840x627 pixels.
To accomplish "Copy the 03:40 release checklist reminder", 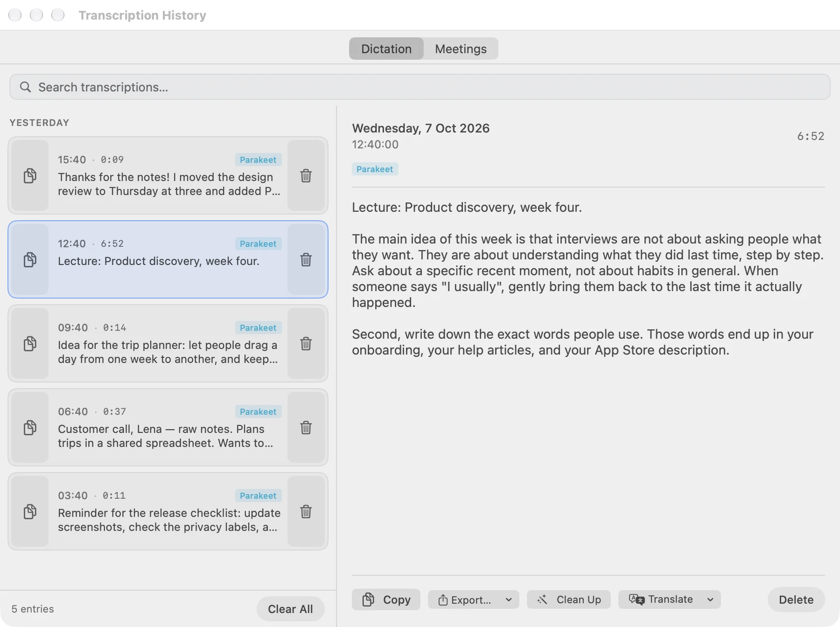I will pyautogui.click(x=30, y=511).
